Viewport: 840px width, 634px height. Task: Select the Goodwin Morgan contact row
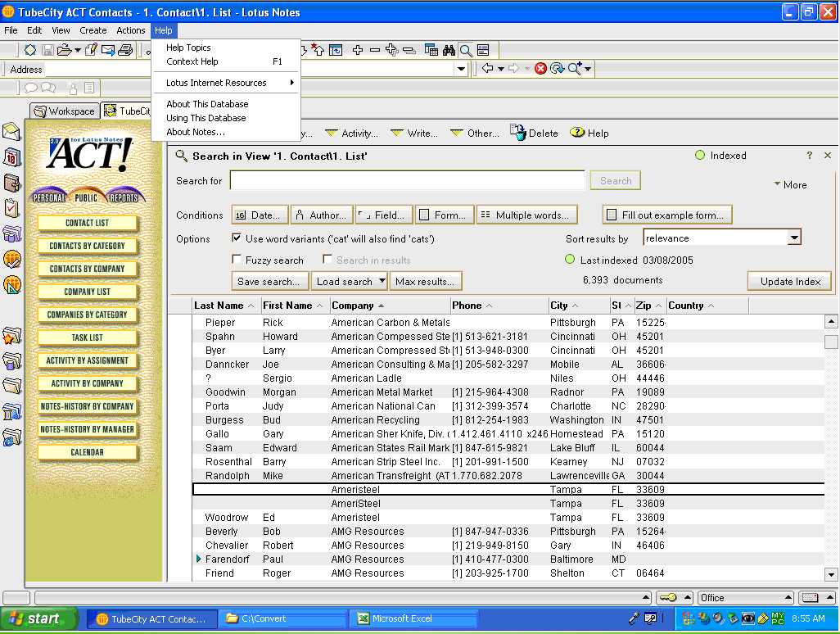click(508, 392)
